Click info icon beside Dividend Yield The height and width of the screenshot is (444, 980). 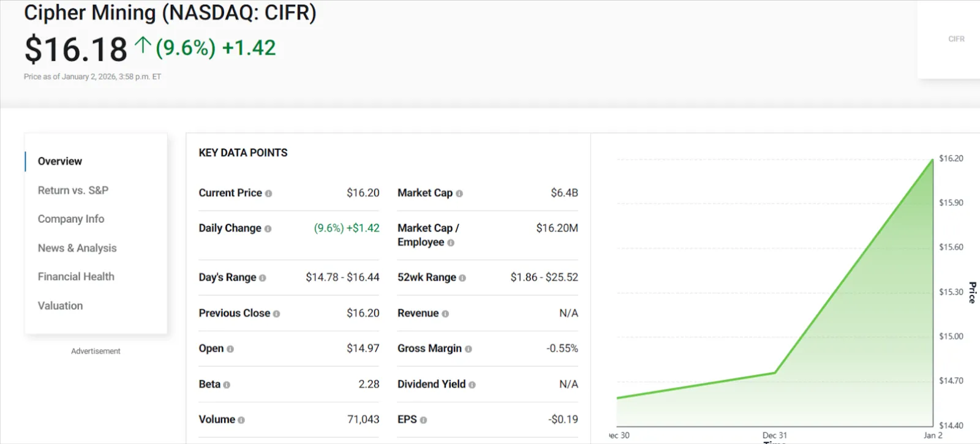472,385
